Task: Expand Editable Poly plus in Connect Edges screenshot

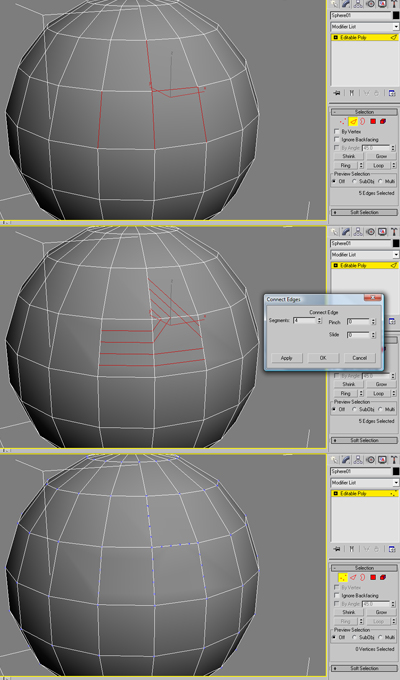Action: 335,265
